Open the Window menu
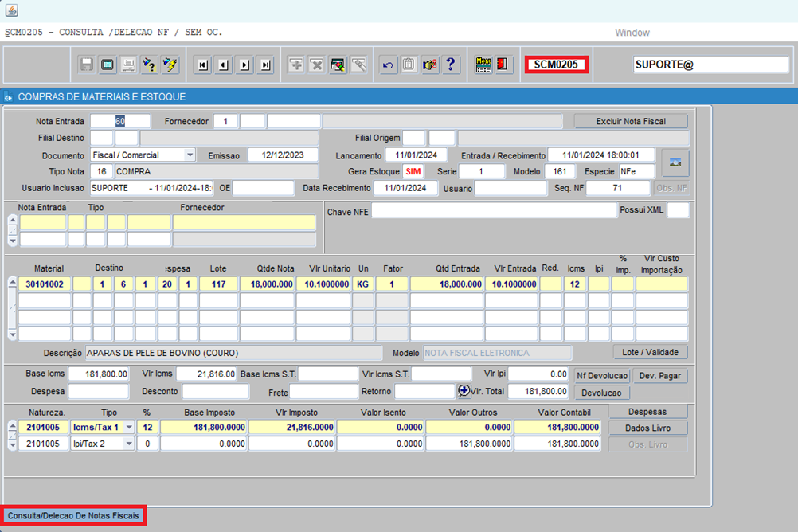The width and height of the screenshot is (798, 532). pyautogui.click(x=632, y=33)
